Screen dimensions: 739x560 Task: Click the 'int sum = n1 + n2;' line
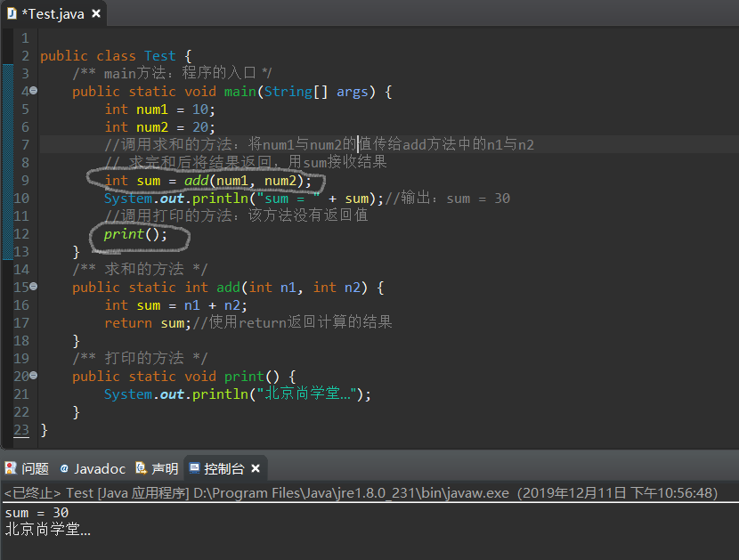pos(175,305)
